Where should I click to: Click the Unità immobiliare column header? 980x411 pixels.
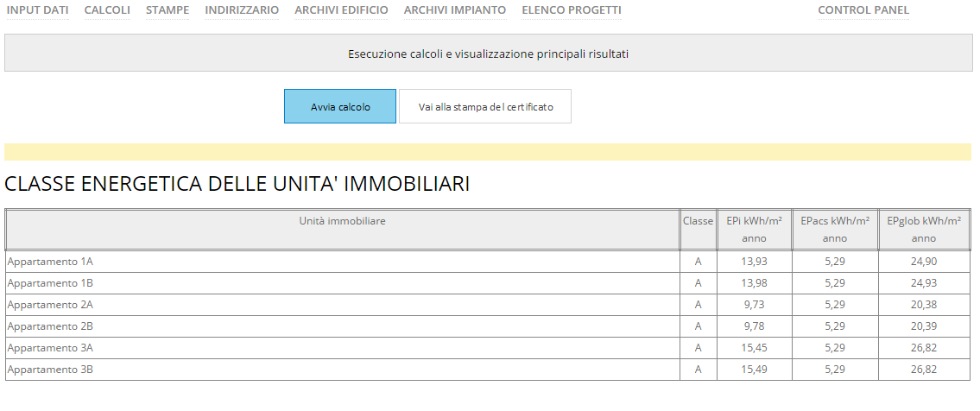343,229
